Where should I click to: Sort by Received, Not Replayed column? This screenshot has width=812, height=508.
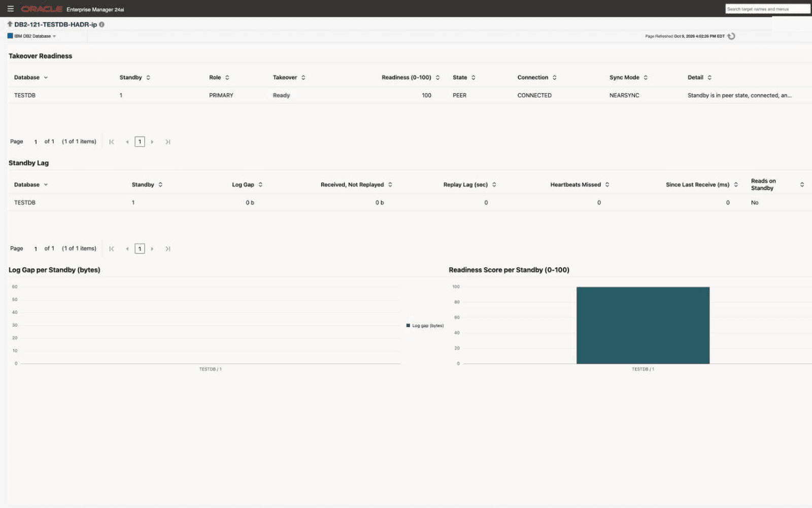pos(390,185)
